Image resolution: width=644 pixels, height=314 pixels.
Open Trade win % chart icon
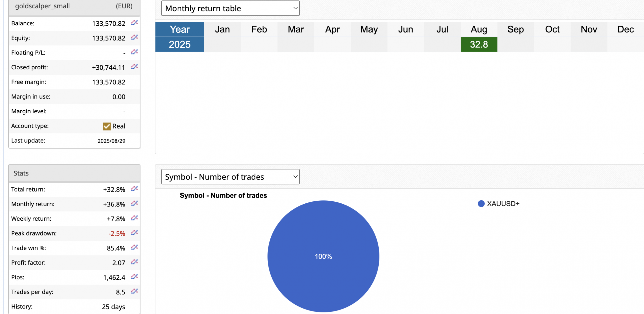pyautogui.click(x=134, y=247)
